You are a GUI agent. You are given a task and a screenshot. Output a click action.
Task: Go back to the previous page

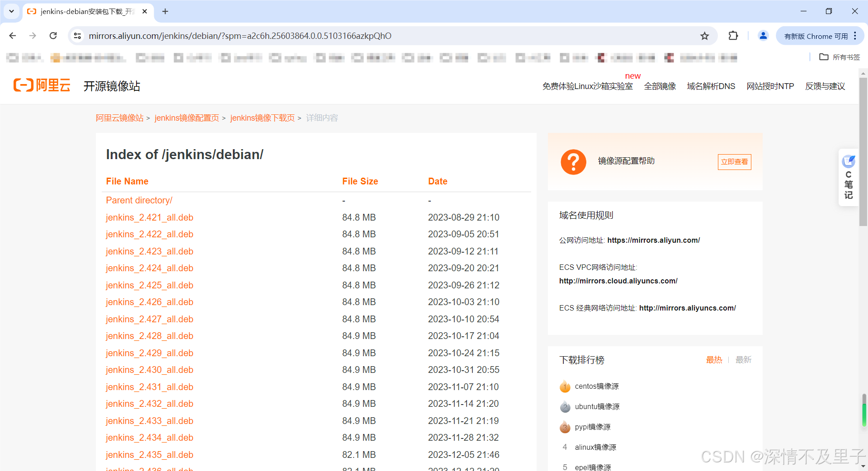(13, 36)
